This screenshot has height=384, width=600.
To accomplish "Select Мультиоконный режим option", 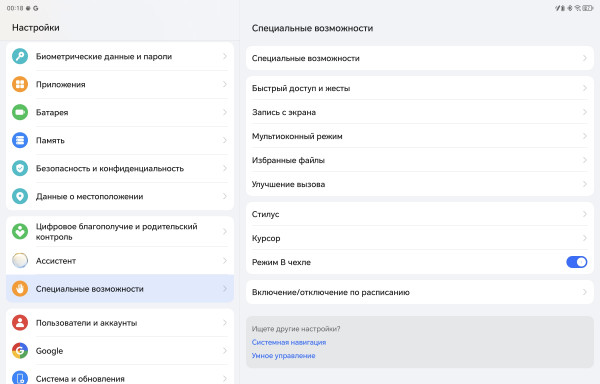I will 420,136.
